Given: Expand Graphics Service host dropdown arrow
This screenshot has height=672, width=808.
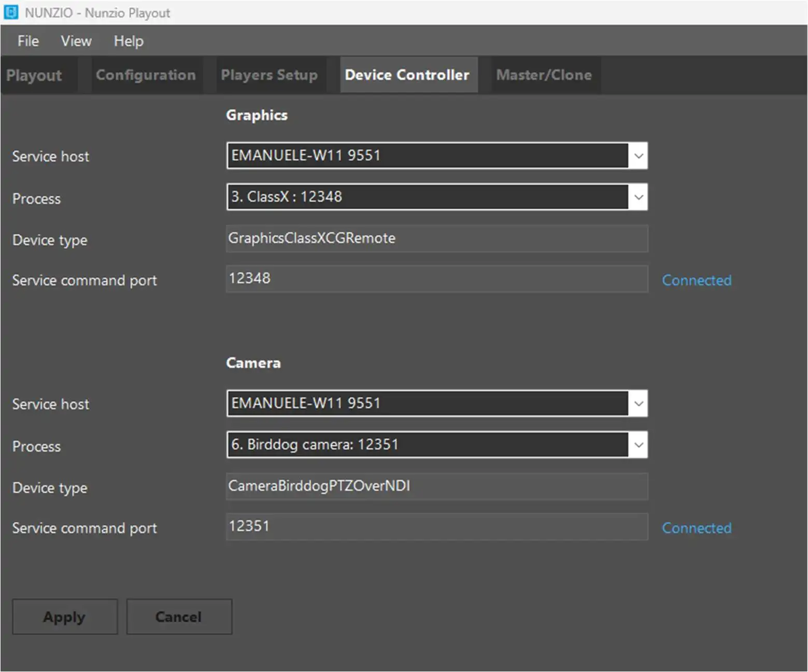Looking at the screenshot, I should pyautogui.click(x=639, y=156).
